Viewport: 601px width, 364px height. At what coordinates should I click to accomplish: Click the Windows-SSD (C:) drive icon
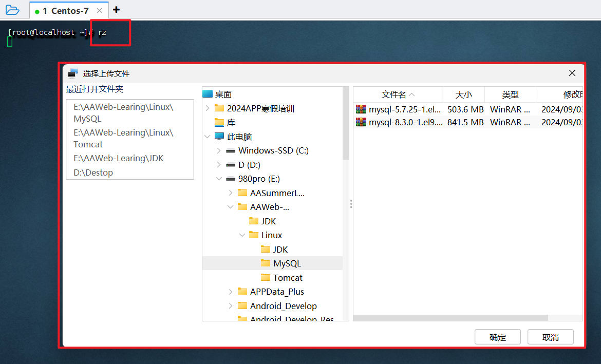click(231, 150)
